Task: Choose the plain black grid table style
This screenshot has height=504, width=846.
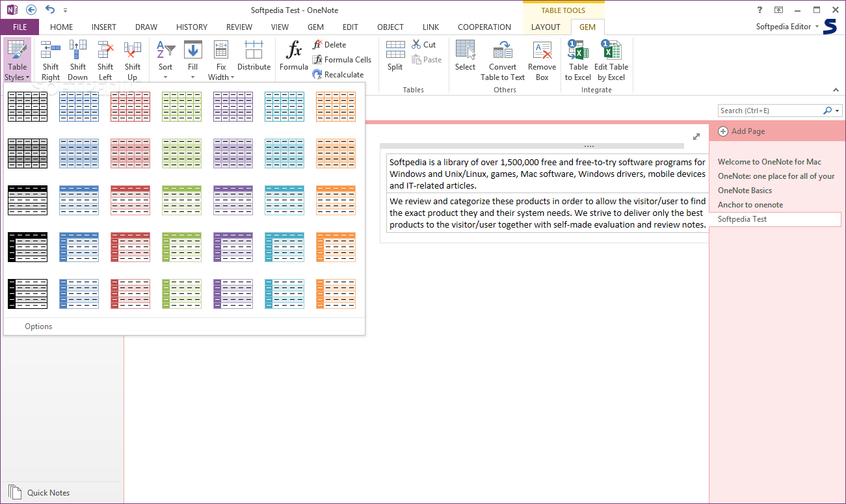Action: pyautogui.click(x=27, y=107)
